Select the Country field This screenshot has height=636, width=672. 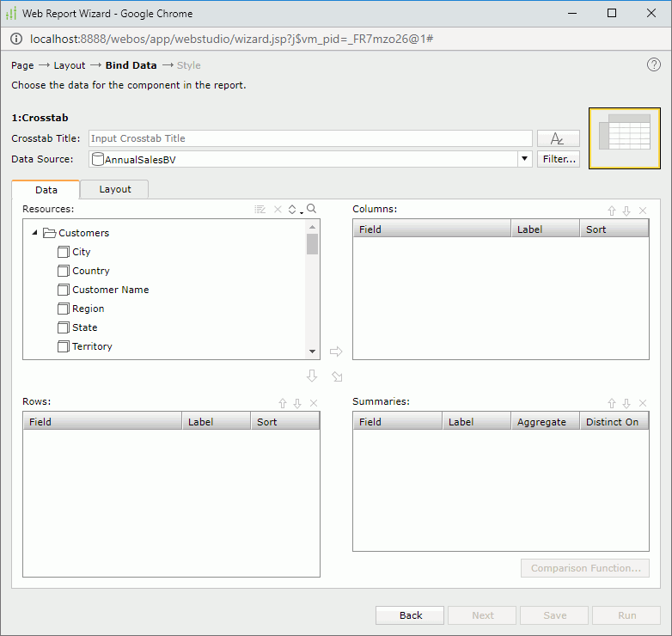click(x=90, y=271)
